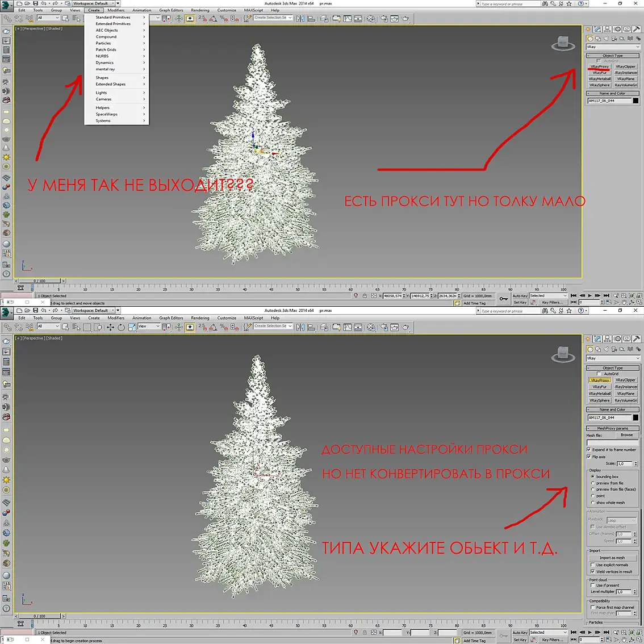Open the Modify panel tab in lower window
This screenshot has height=644, width=644.
[x=597, y=339]
